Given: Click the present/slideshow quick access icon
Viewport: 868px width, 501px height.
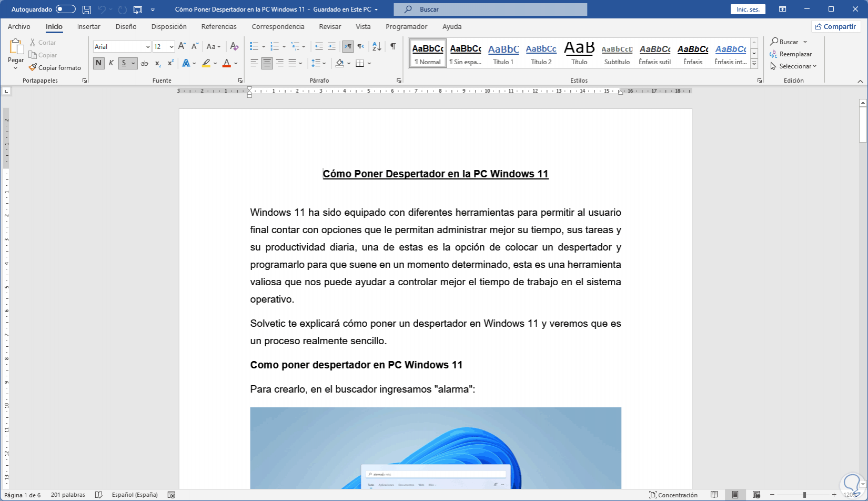Looking at the screenshot, I should click(138, 9).
